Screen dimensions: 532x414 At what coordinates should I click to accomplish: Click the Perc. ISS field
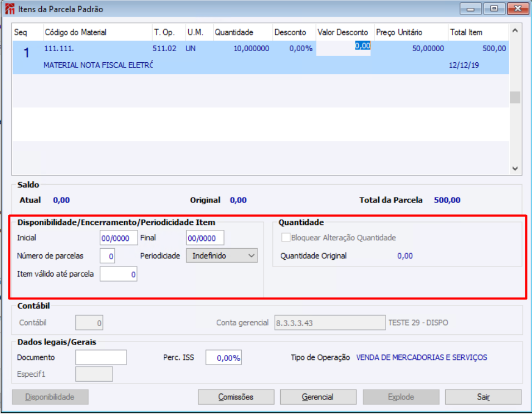point(223,357)
